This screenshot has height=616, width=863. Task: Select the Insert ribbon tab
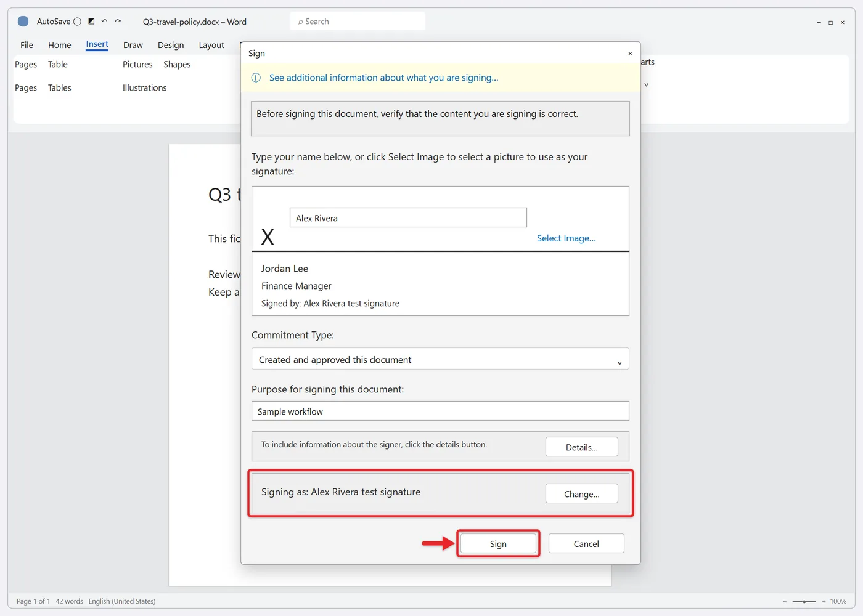(x=97, y=44)
